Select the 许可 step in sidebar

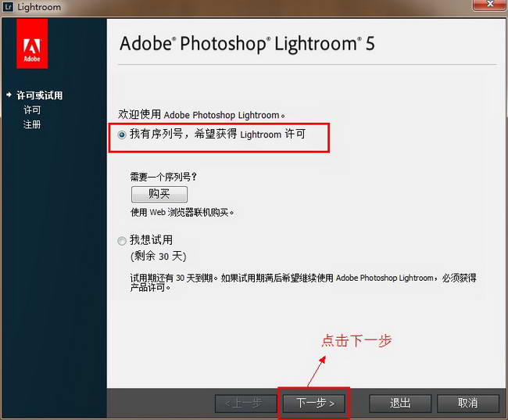pos(32,110)
